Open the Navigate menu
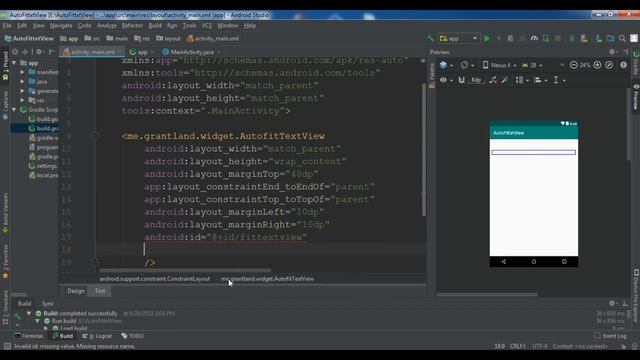Screen dimensions: 640x360 pos(61,25)
